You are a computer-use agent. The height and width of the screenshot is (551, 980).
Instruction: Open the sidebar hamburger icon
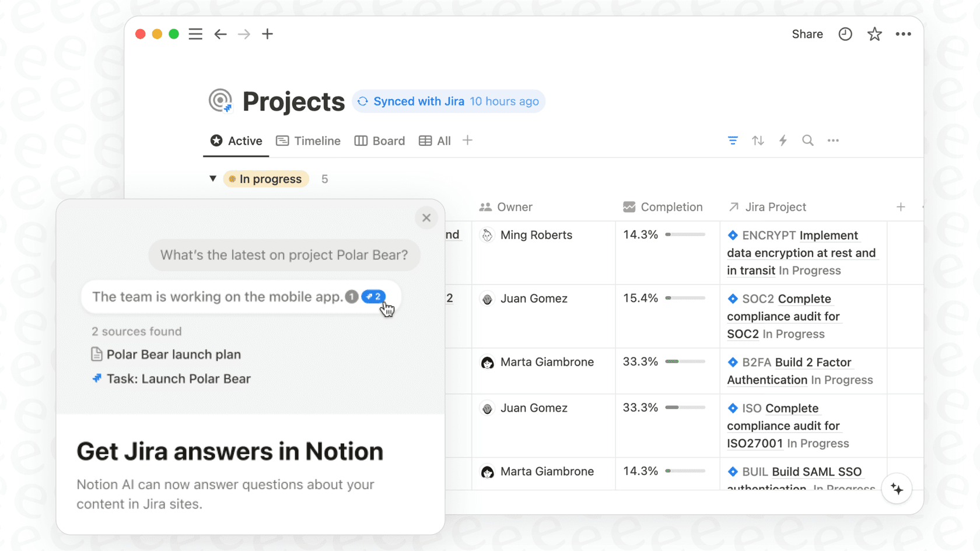[x=195, y=34]
